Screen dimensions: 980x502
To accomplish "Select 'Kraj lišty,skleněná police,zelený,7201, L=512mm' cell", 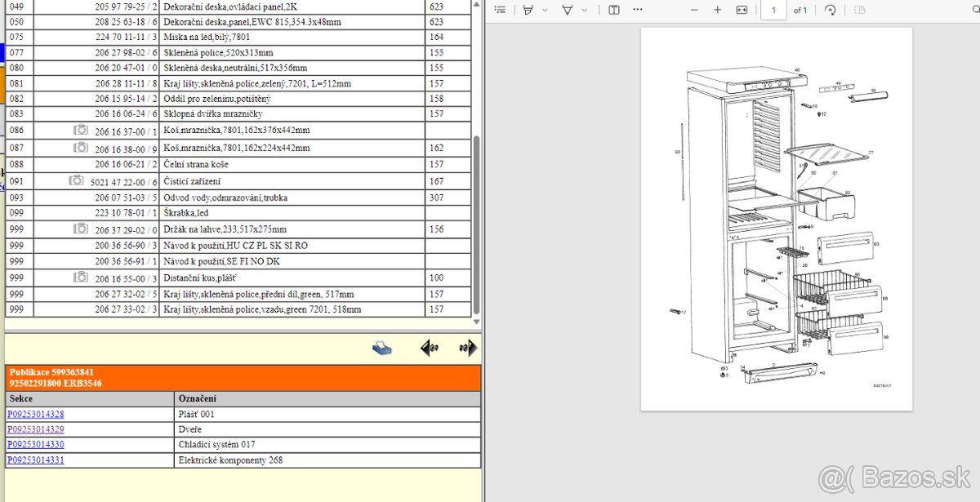I will [x=292, y=83].
